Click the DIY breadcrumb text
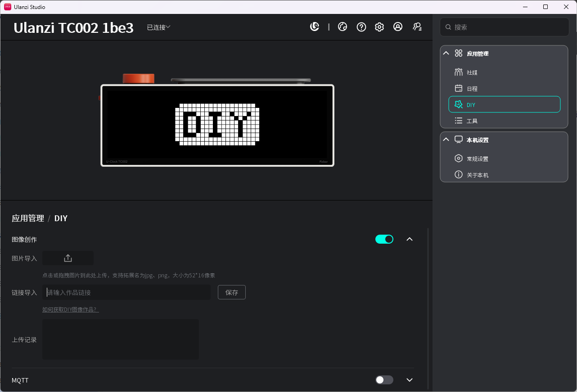The image size is (577, 392). point(61,218)
